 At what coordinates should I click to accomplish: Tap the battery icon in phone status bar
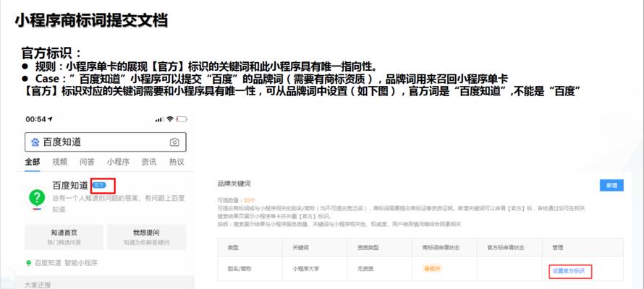pyautogui.click(x=182, y=119)
